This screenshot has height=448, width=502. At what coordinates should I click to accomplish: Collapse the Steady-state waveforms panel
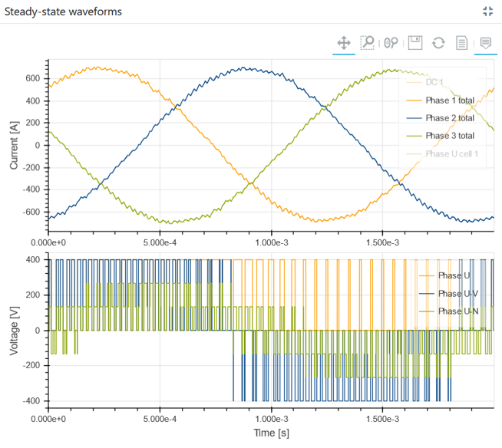pyautogui.click(x=487, y=12)
